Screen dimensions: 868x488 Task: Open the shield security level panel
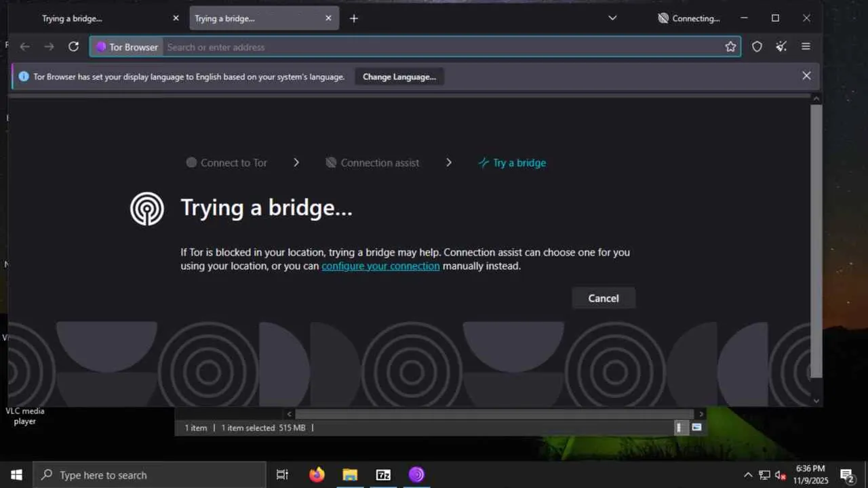pos(757,47)
